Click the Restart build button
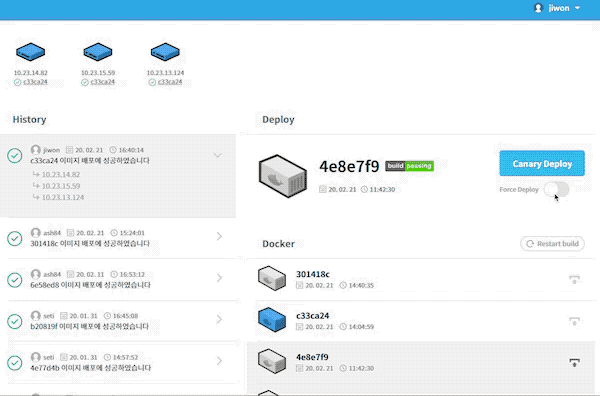This screenshot has height=396, width=600. (552, 244)
